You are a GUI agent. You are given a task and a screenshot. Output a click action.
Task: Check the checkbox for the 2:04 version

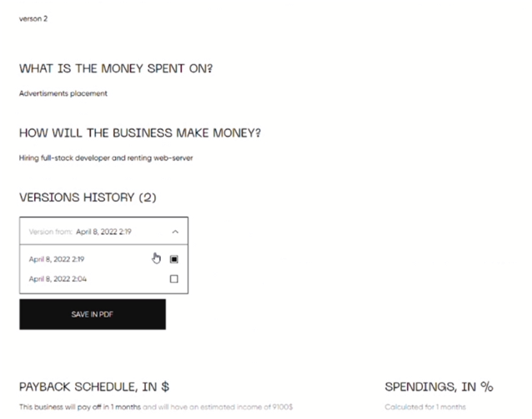(173, 279)
